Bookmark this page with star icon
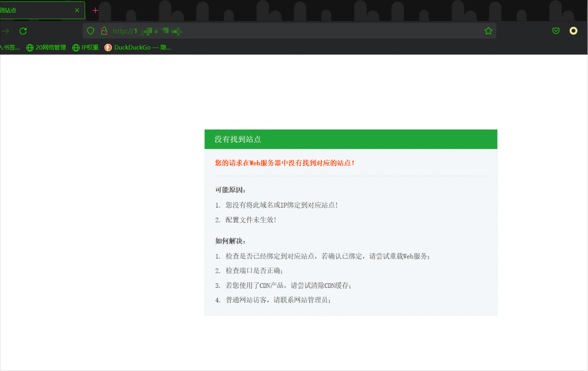The image size is (588, 371). point(488,31)
